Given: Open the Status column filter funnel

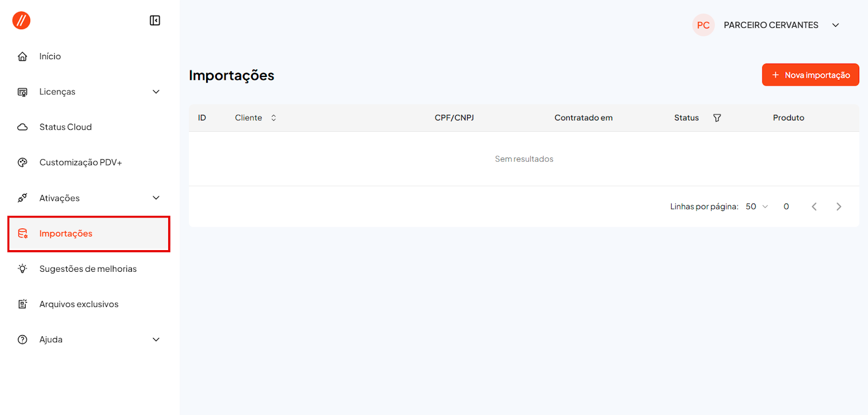Looking at the screenshot, I should click(x=717, y=118).
